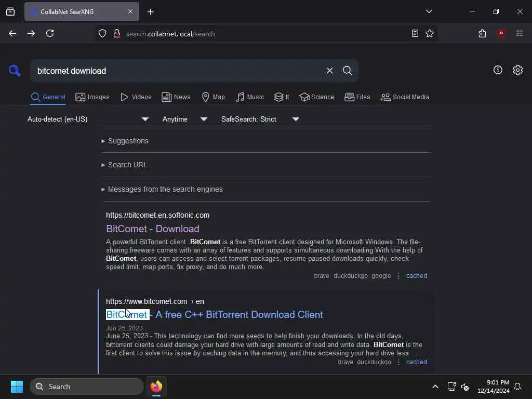The width and height of the screenshot is (532, 399).
Task: Open notifications bell icon
Action: click(x=517, y=387)
